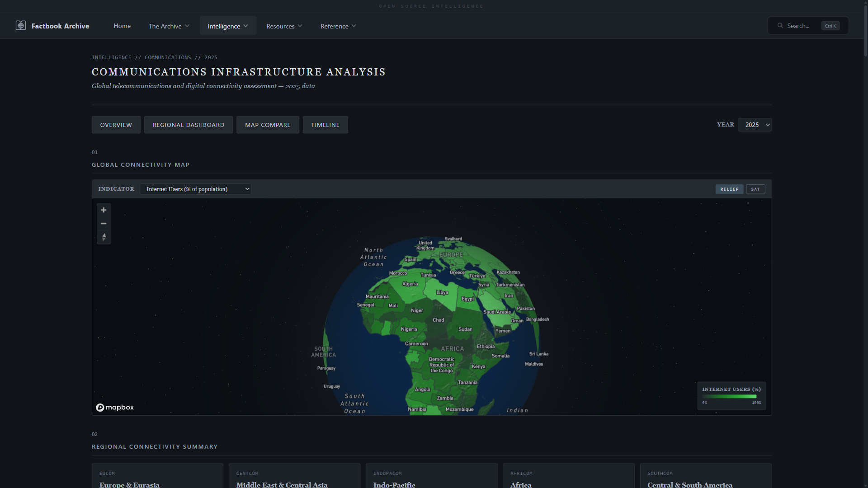Screen dimensions: 868x488
Task: Enable the RELIEF map style
Action: click(x=729, y=189)
